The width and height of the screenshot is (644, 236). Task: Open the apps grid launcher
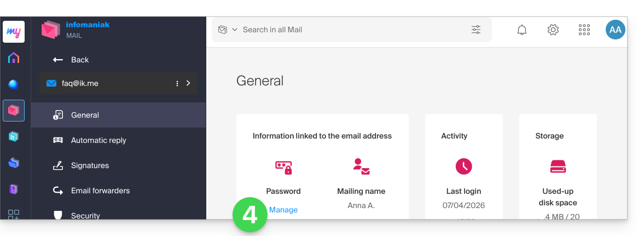[584, 30]
